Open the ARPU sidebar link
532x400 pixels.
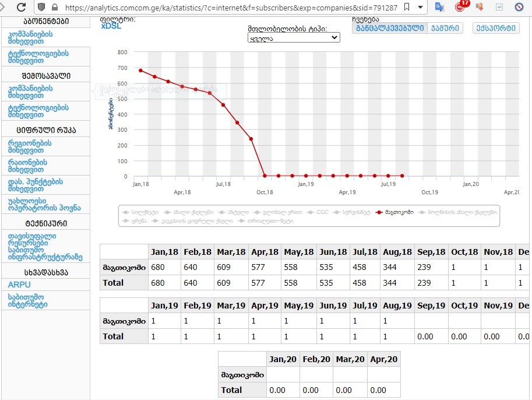[19, 285]
